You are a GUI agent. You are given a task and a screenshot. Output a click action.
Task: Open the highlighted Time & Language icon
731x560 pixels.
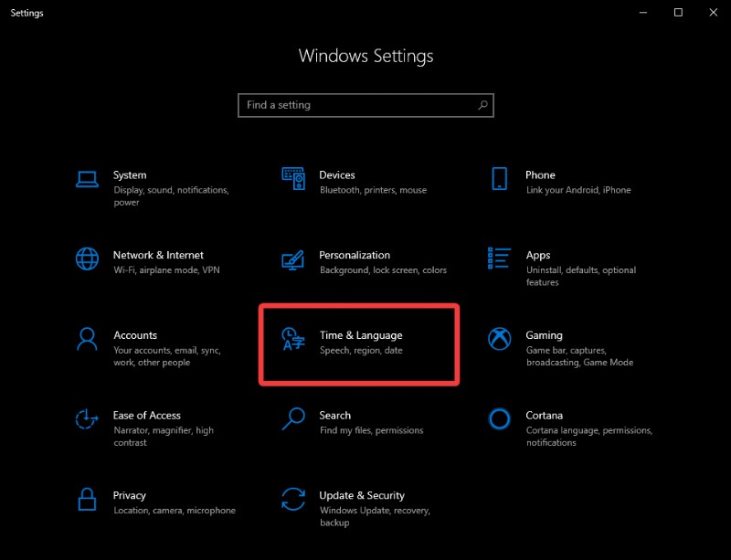tap(292, 339)
